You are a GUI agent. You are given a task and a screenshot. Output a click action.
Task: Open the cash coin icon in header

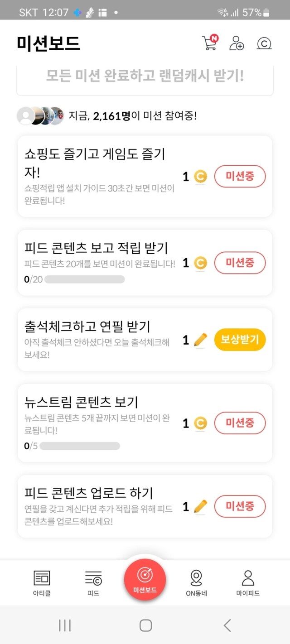tap(264, 43)
